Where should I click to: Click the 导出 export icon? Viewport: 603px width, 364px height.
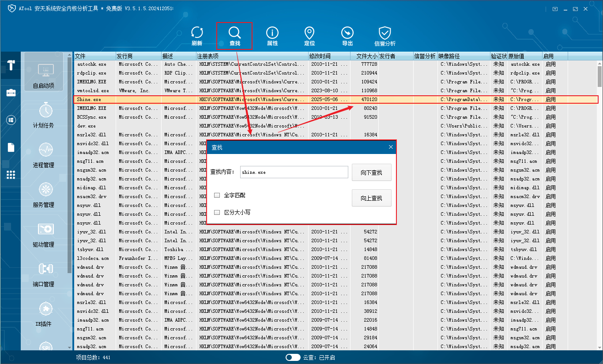(x=347, y=36)
